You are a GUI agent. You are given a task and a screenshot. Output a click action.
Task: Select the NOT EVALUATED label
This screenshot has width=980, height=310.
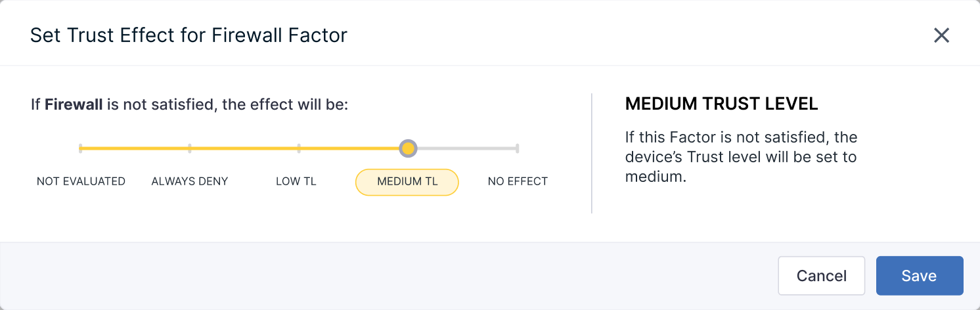click(x=81, y=181)
